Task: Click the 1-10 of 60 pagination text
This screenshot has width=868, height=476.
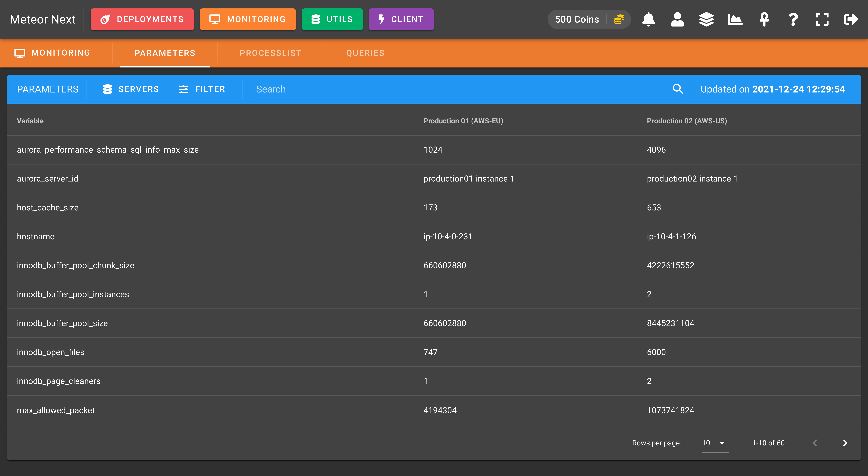Action: (x=768, y=443)
